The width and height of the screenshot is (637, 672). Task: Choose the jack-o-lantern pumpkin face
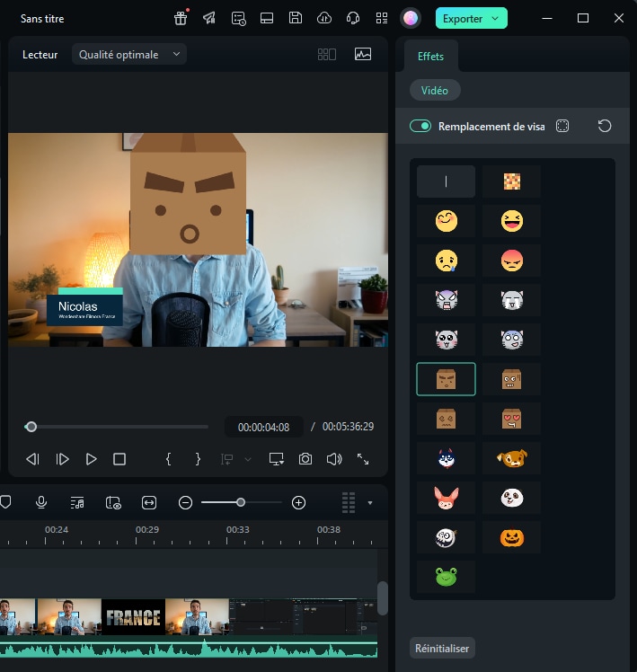(x=512, y=537)
